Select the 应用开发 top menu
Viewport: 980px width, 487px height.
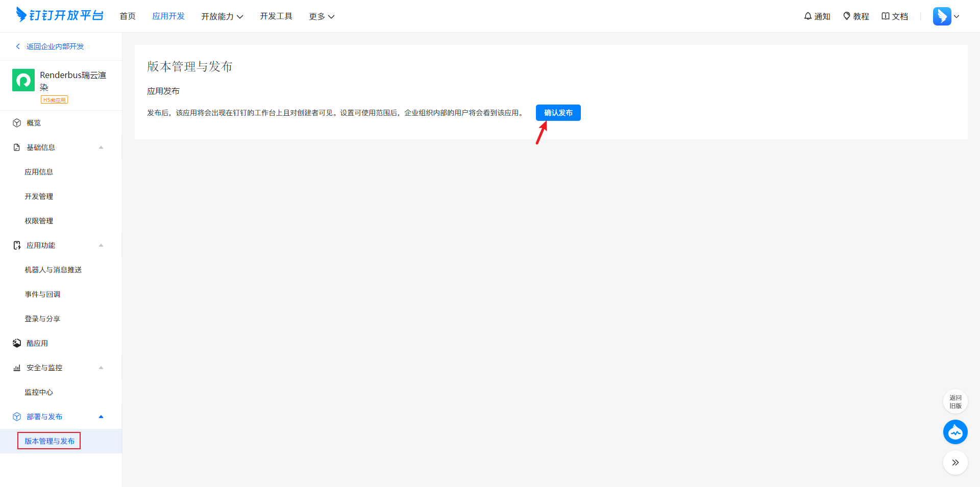168,16
